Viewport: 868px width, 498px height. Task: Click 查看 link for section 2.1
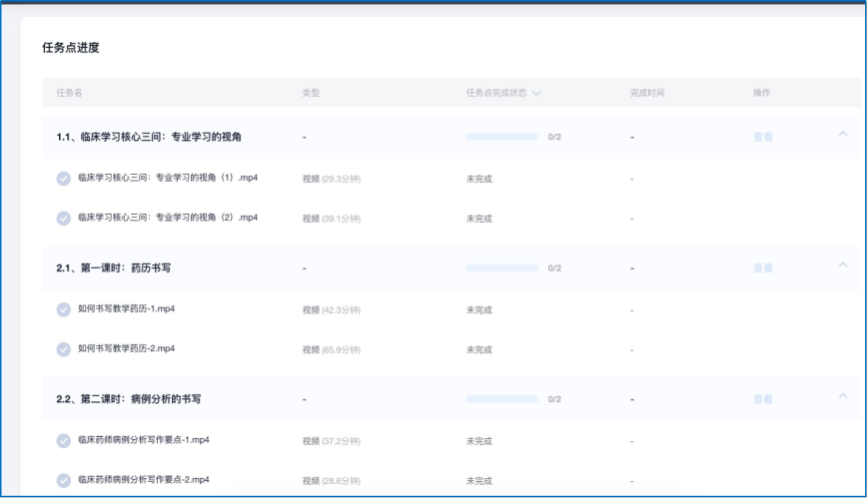(762, 267)
